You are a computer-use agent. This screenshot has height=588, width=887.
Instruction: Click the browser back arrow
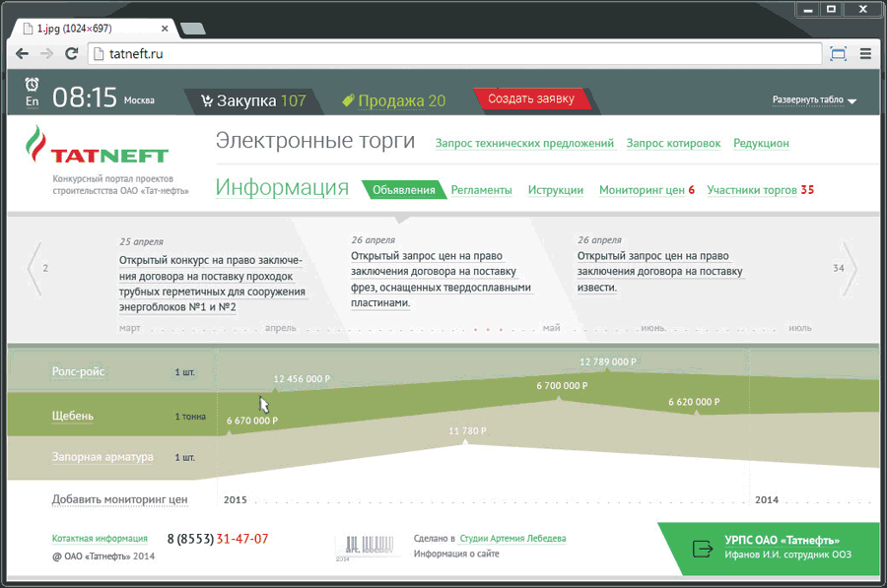(x=23, y=54)
